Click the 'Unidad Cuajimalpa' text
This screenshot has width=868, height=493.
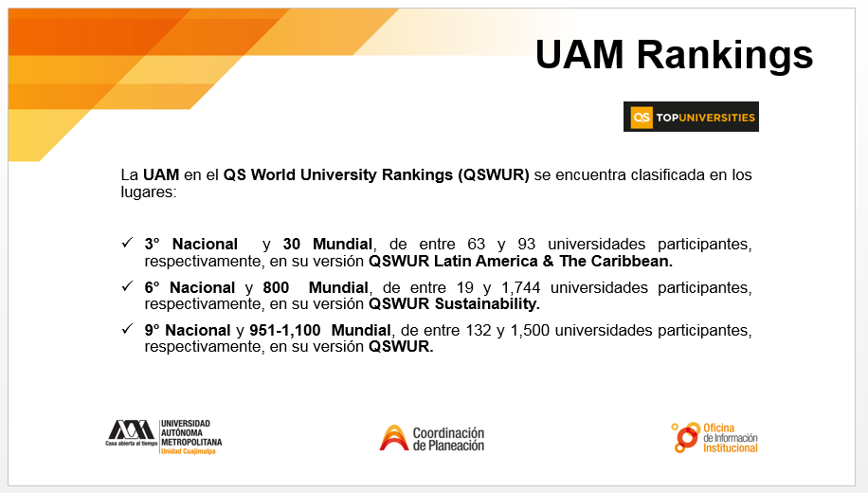click(189, 451)
